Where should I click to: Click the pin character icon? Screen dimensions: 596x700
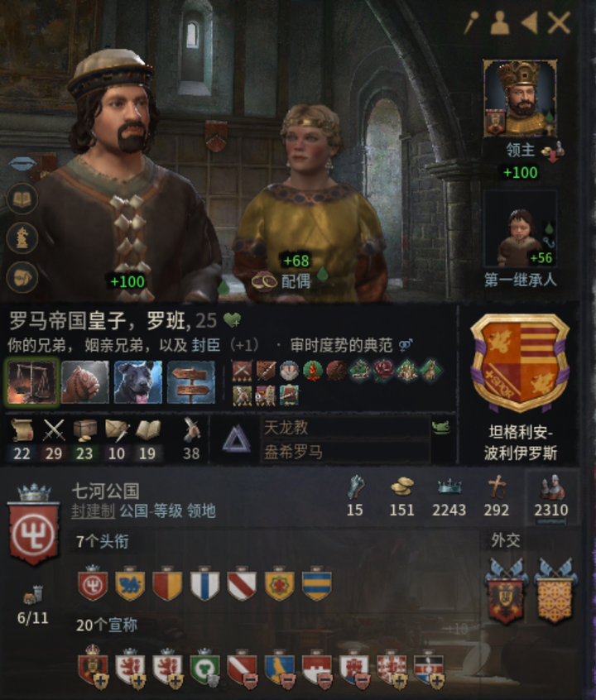point(471,22)
